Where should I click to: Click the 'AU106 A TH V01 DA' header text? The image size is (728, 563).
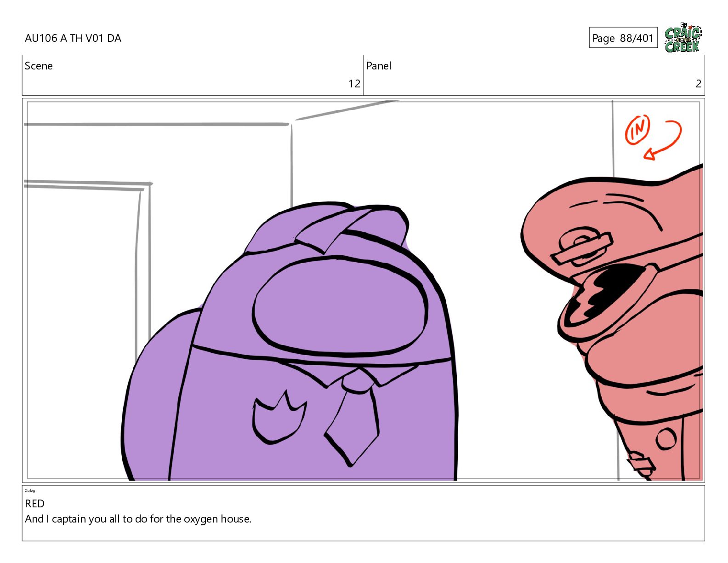pos(73,38)
